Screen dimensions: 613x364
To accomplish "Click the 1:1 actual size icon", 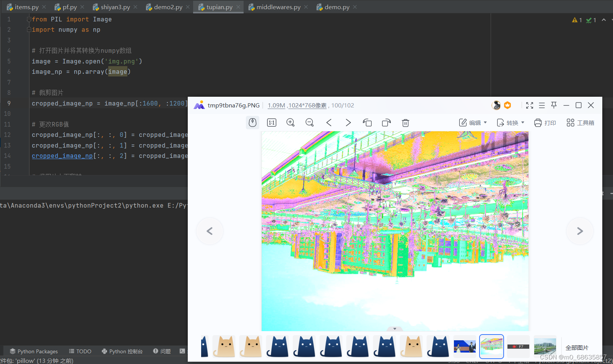I will point(272,123).
